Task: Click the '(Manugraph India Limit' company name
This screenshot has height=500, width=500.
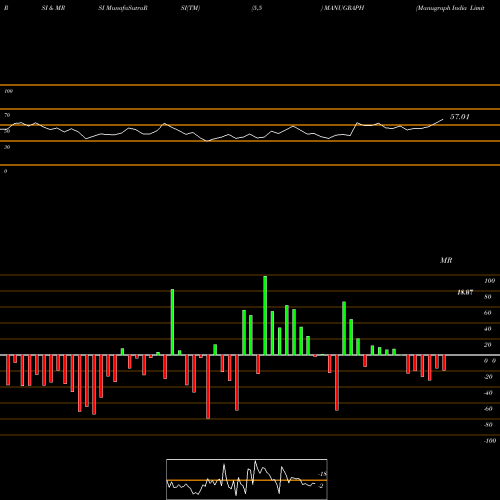Action: (x=450, y=8)
